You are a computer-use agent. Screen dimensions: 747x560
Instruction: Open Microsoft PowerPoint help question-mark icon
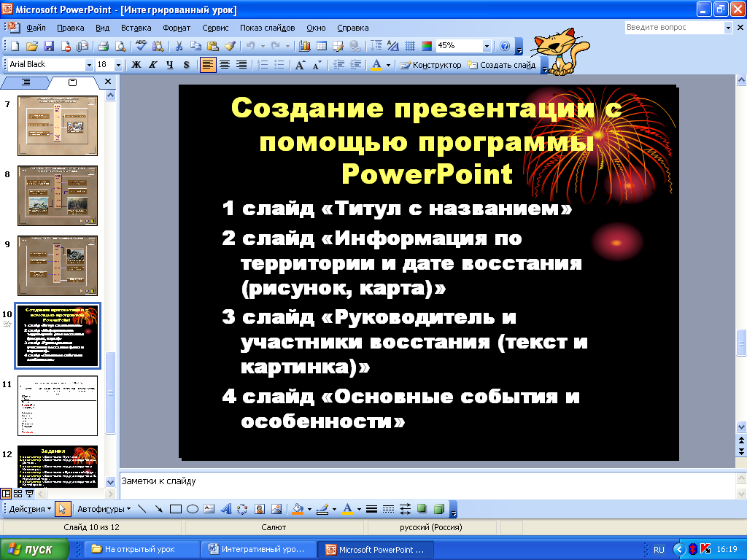tap(505, 46)
